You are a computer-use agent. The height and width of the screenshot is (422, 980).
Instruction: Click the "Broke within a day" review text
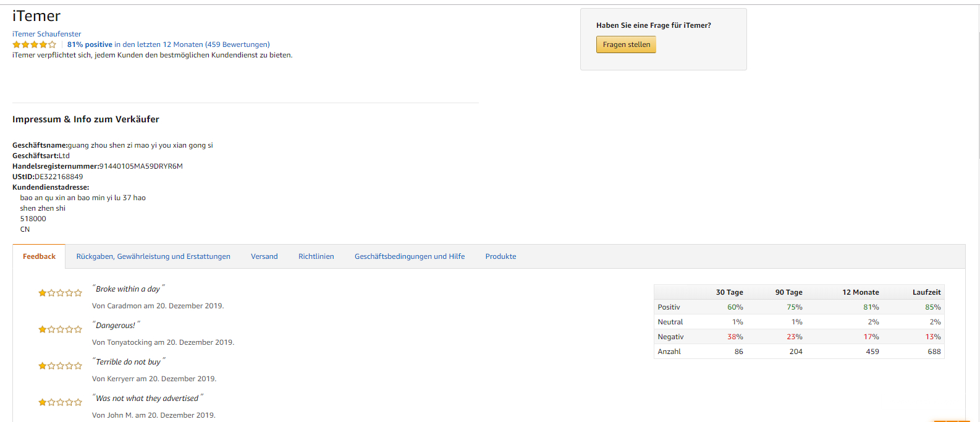tap(128, 289)
